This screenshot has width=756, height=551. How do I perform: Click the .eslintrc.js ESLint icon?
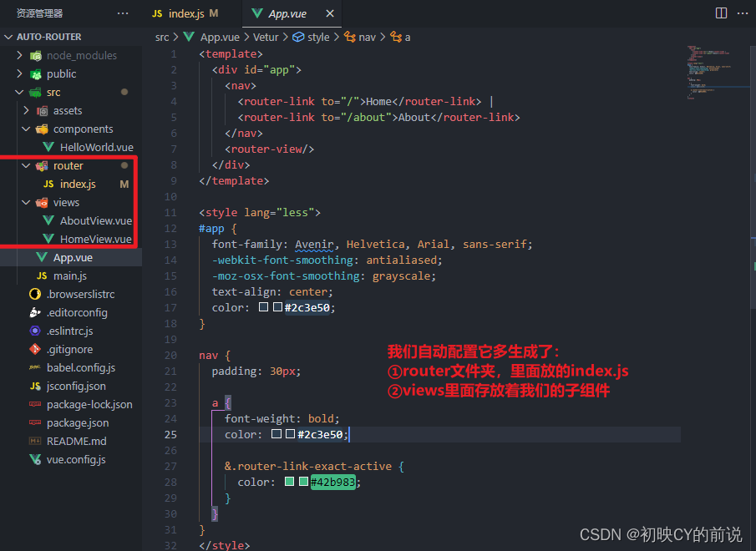[35, 331]
